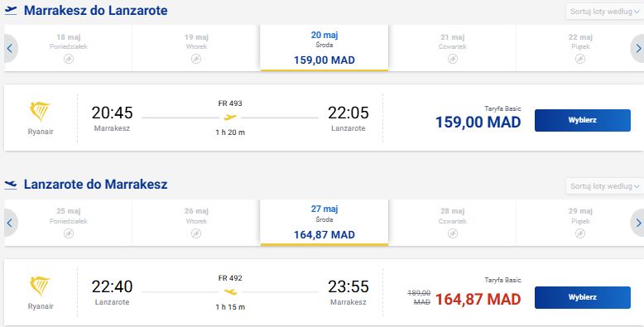
Task: Show later return dates with the right arrow
Action: pyautogui.click(x=637, y=223)
